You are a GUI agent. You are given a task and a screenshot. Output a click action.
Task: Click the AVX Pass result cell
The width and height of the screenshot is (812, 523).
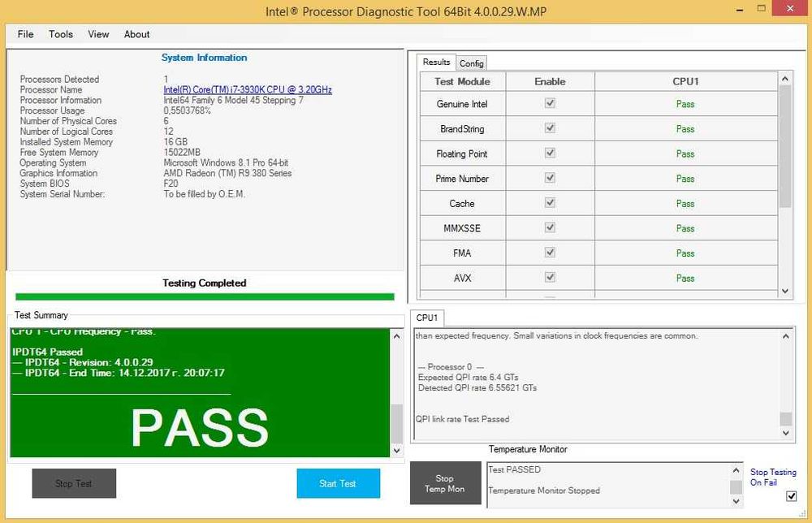tap(685, 278)
